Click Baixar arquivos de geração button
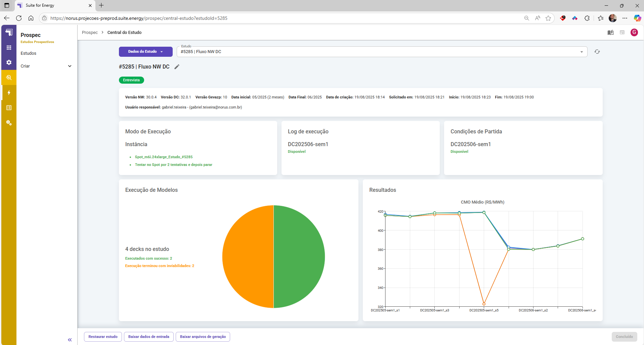 [203, 337]
